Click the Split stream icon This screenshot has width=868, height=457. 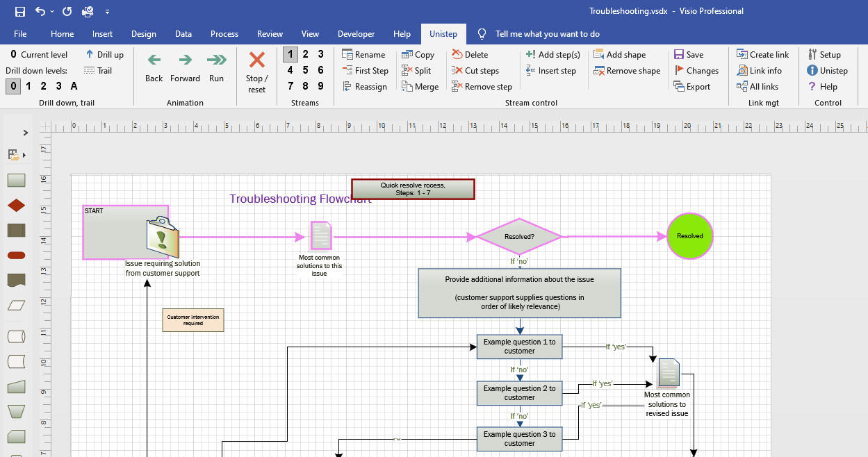coord(407,71)
